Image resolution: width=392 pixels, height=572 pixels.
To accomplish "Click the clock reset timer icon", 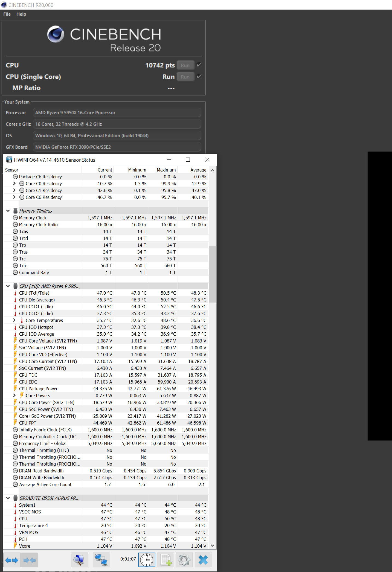I will point(147,560).
